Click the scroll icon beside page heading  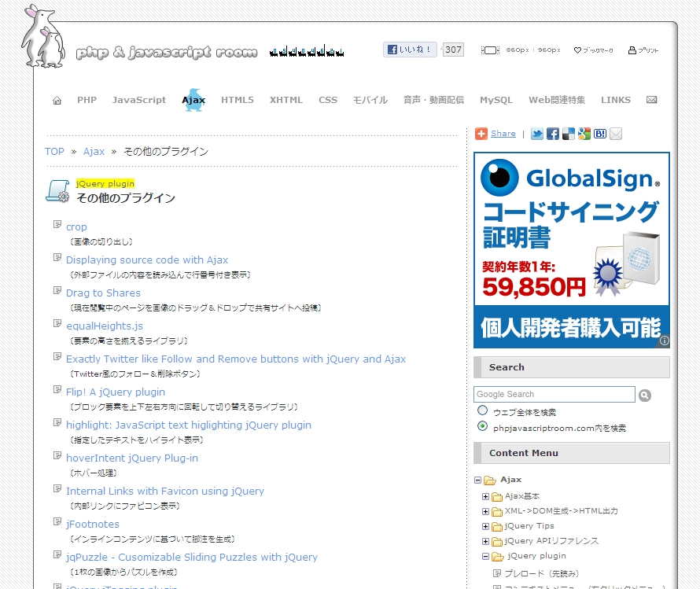pyautogui.click(x=57, y=191)
